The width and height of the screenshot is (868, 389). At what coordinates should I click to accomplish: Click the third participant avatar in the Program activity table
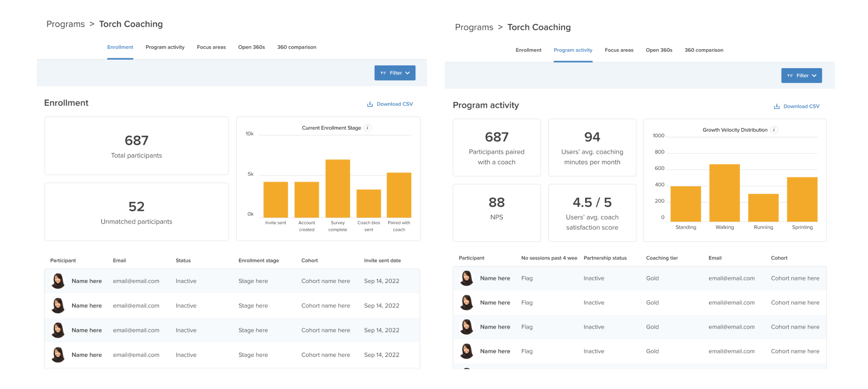click(x=467, y=327)
